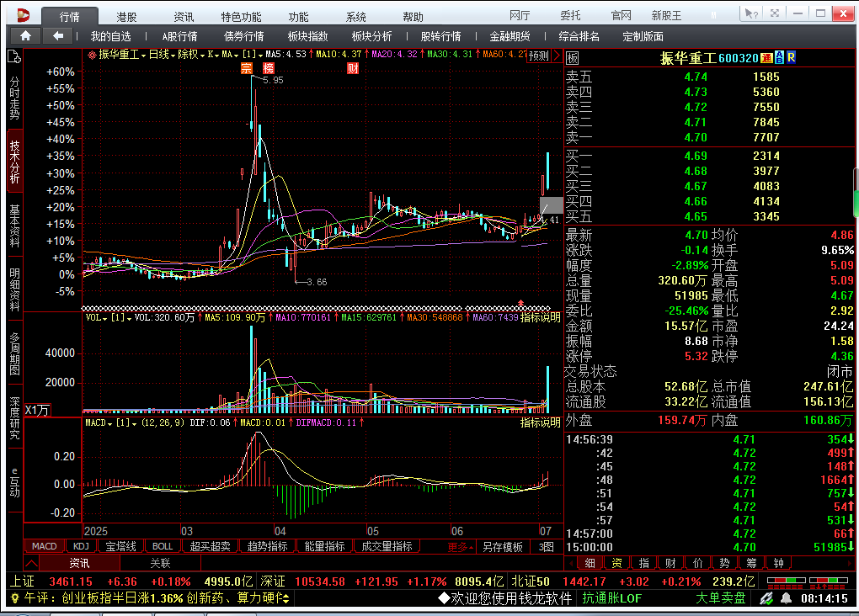Screen dimensions: 859x616
Task: Click the R badge by the stock code
Action: (x=791, y=57)
